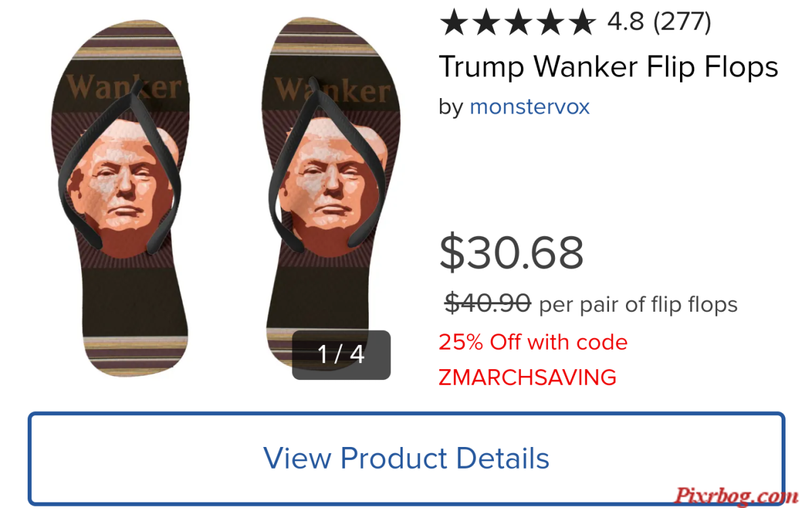The width and height of the screenshot is (812, 518).
Task: Open the Trump Wanker Flip Flops title
Action: pos(608,67)
